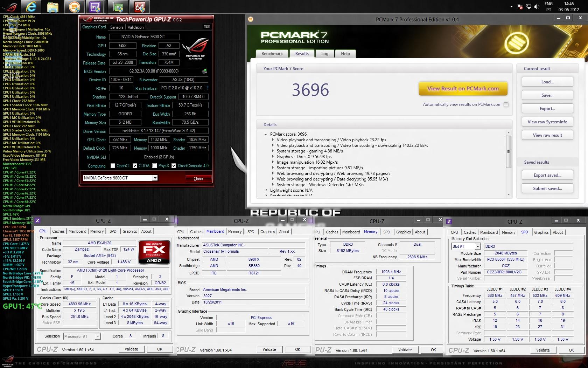The image size is (588, 368).
Task: Toggle the DirectCompute 4.0 checkbox
Action: click(x=174, y=166)
